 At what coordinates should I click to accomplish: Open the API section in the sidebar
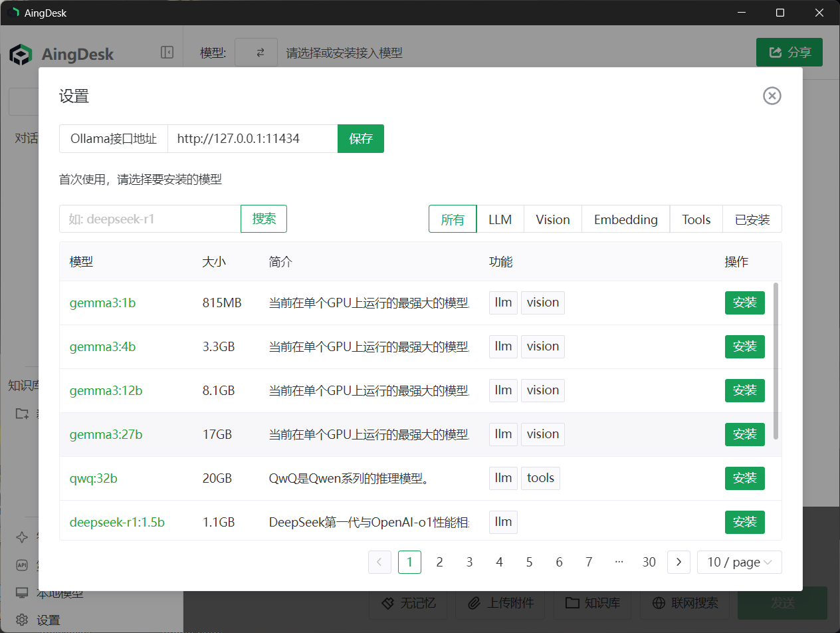(21, 565)
